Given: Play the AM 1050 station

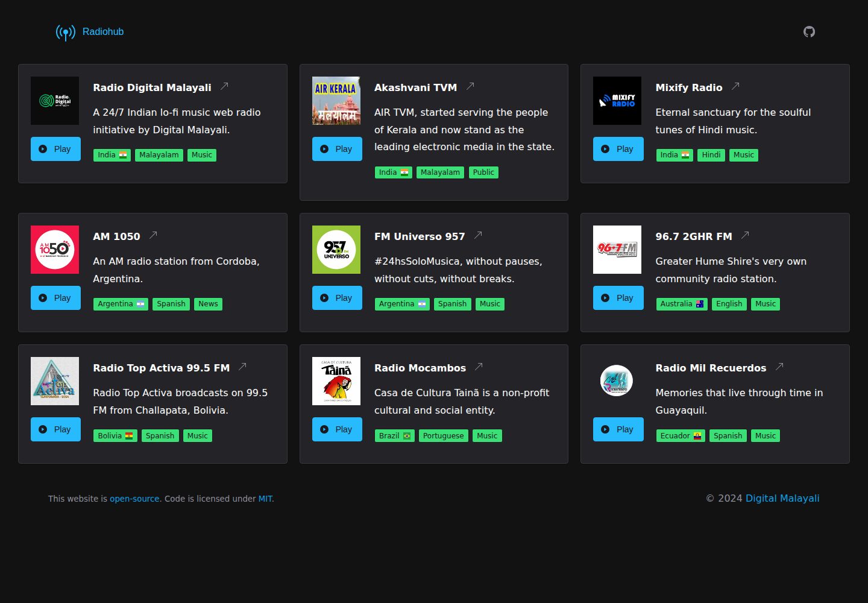Looking at the screenshot, I should coord(55,298).
